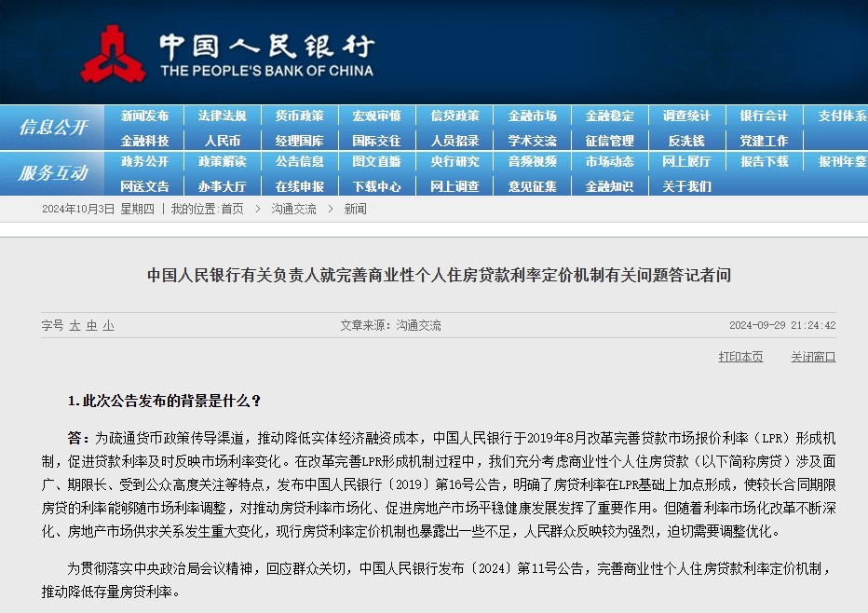Open 图文直播 menu item
This screenshot has height=613, width=868.
(x=376, y=161)
